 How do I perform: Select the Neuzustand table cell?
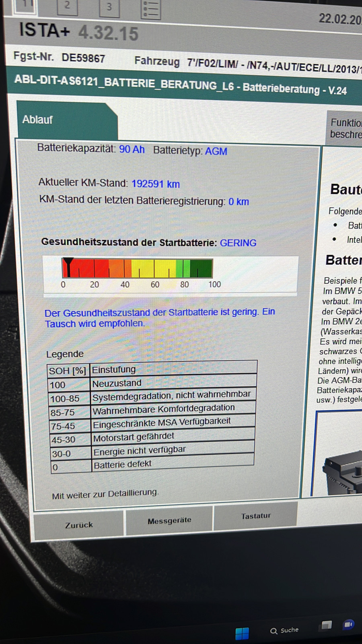174,382
